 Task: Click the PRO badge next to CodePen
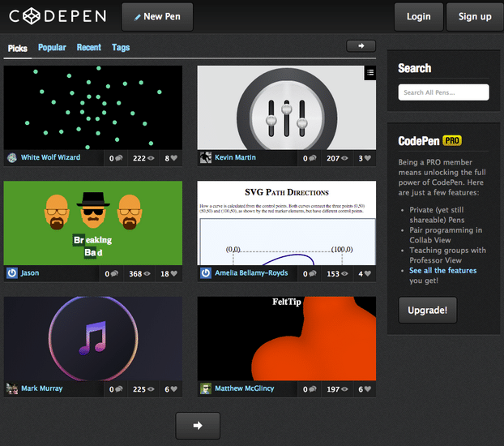452,140
